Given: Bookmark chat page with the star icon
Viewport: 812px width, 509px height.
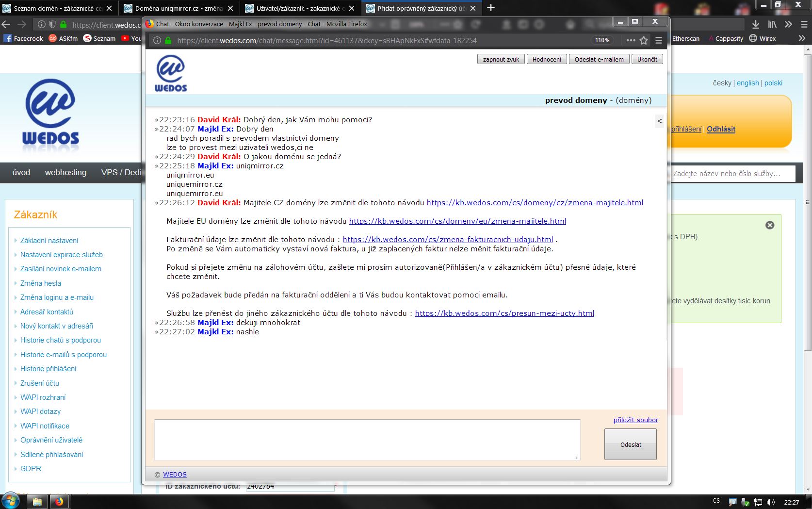Looking at the screenshot, I should (x=644, y=41).
